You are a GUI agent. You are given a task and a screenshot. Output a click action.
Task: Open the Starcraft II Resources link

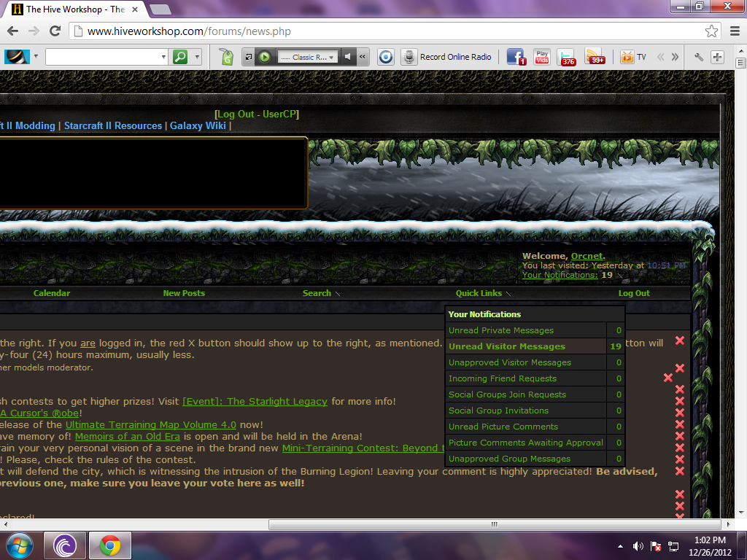click(x=113, y=125)
